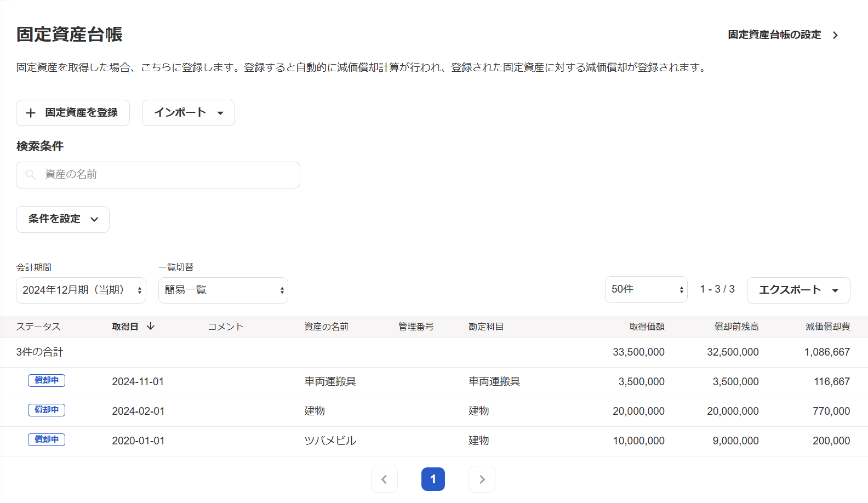Click the descending arrow beside 取得日
The image size is (868, 503).
151,327
